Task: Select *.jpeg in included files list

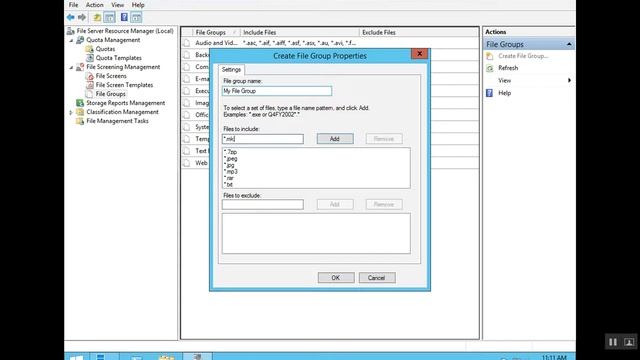Action: [231, 158]
